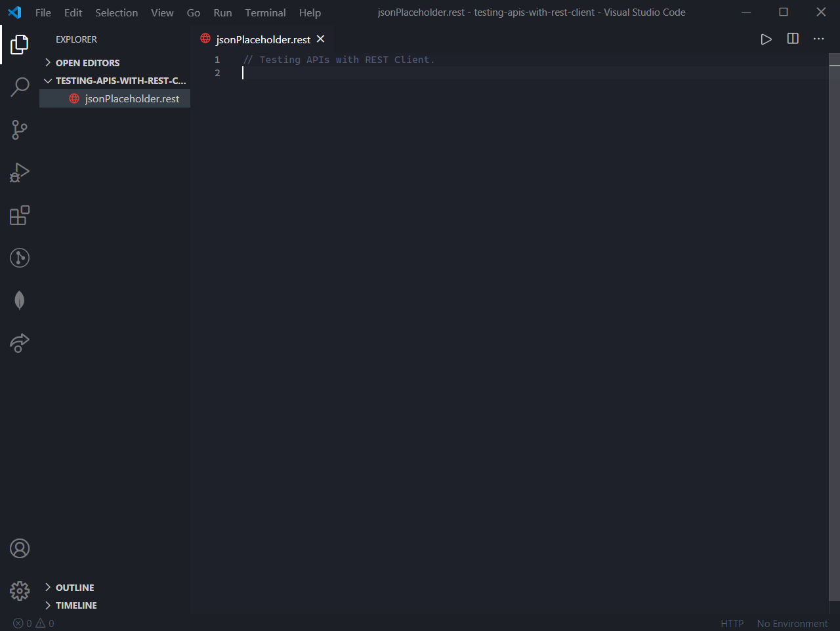Click the Run triangle in editor toolbar
This screenshot has height=631, width=840.
[x=766, y=39]
